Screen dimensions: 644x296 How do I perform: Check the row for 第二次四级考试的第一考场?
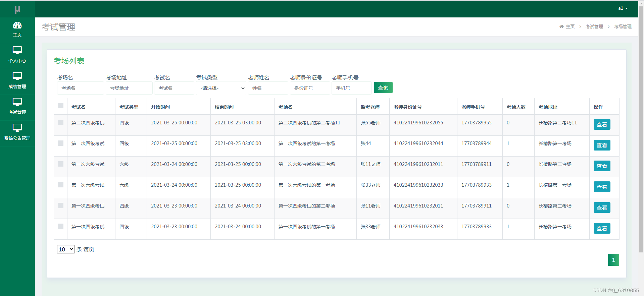pos(61,143)
